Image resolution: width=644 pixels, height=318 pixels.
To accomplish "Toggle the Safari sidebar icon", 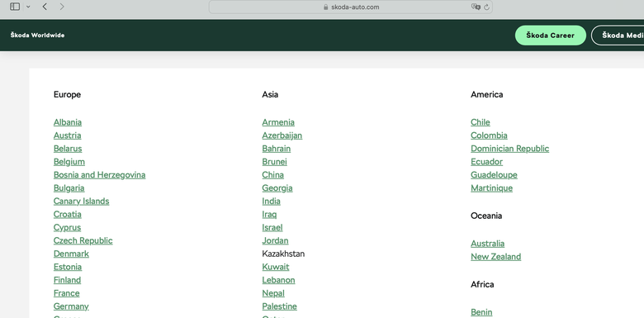I will [x=15, y=7].
